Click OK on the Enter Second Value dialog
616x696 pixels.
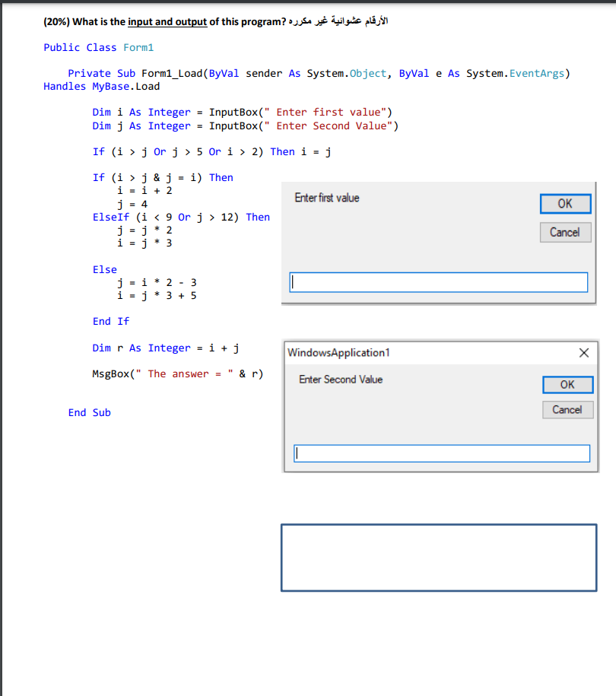click(x=567, y=384)
